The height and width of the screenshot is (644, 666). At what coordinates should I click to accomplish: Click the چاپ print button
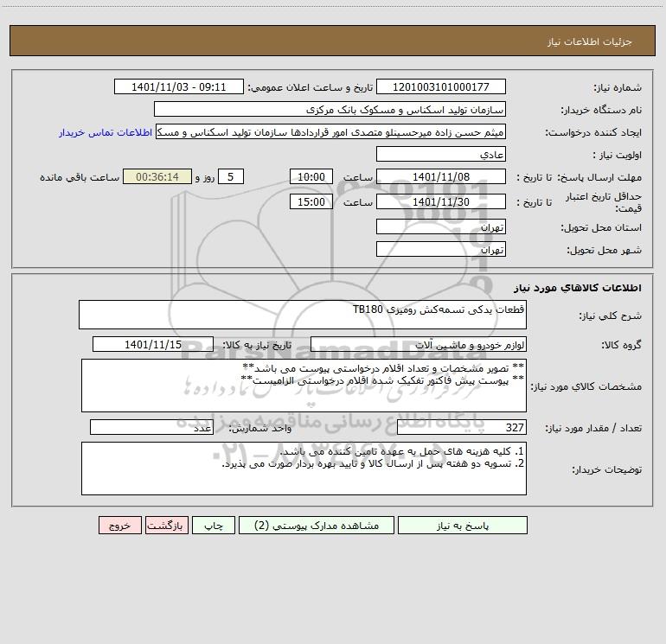[214, 526]
